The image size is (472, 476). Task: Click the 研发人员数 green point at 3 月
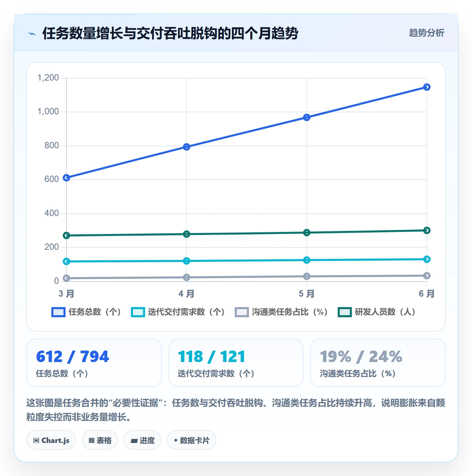pos(66,235)
